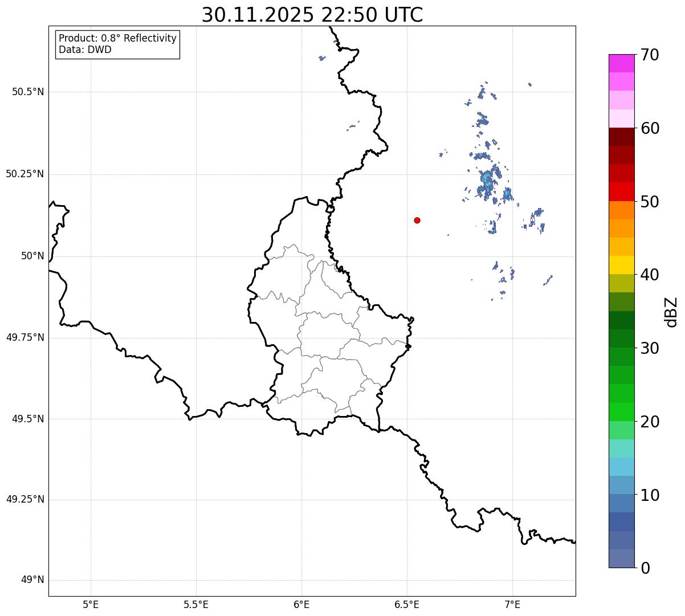Click the 50°N latitude label
This screenshot has width=685, height=616.
tap(32, 256)
